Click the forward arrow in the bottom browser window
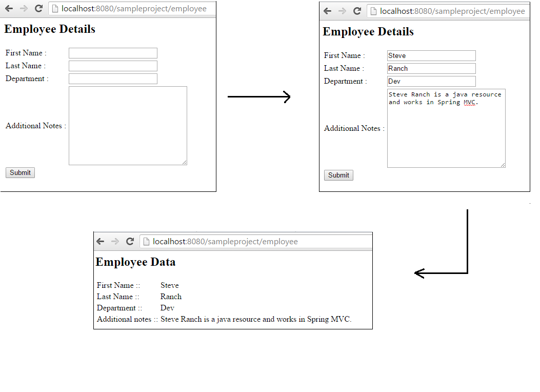This screenshot has height=392, width=540. click(x=115, y=241)
